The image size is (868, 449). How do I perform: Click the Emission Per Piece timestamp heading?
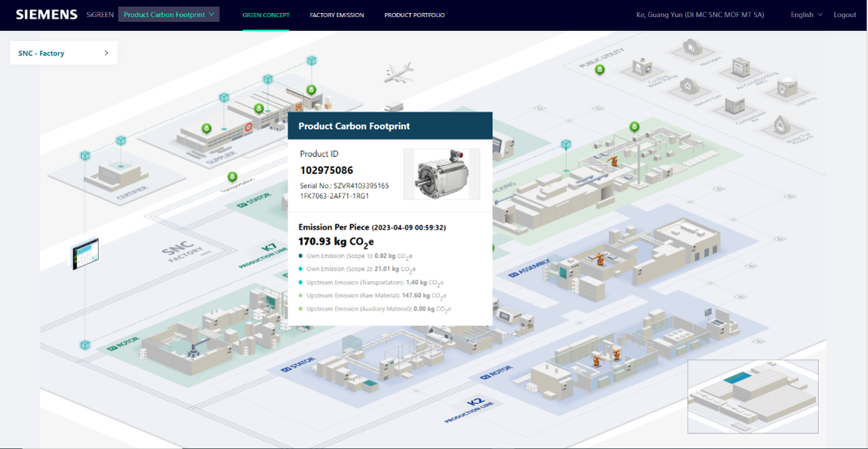pyautogui.click(x=372, y=227)
